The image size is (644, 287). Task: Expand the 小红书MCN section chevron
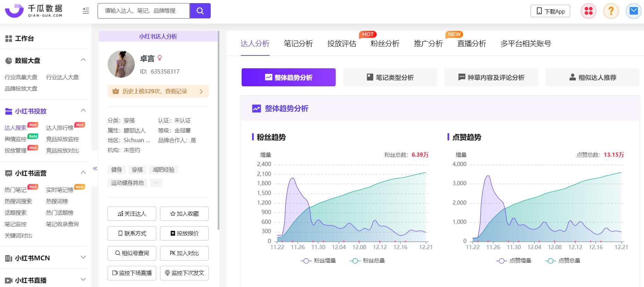point(83,258)
